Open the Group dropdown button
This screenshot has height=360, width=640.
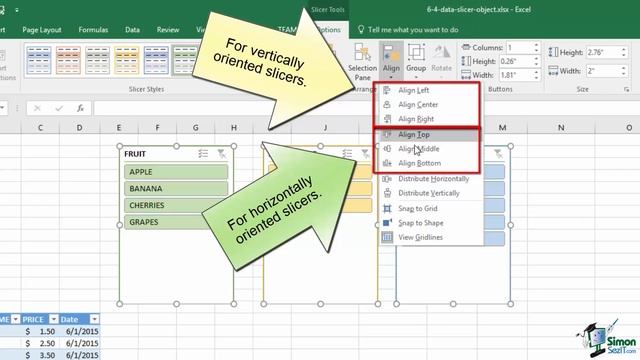click(x=416, y=62)
